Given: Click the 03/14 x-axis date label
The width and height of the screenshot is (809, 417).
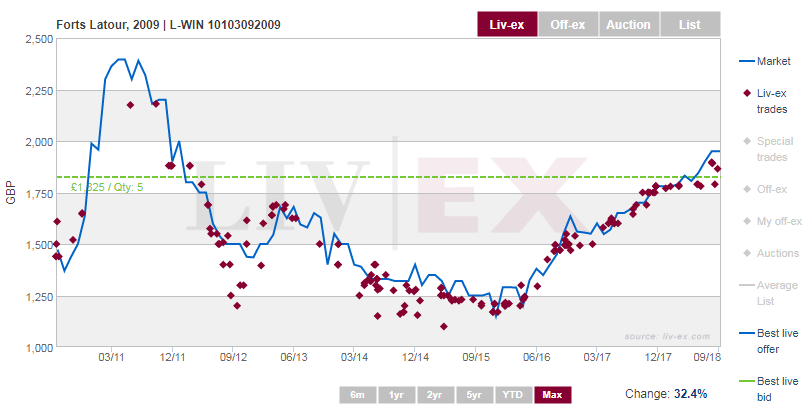Looking at the screenshot, I should pos(354,357).
